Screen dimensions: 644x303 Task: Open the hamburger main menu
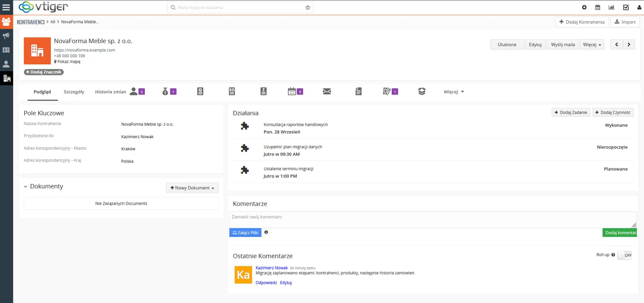point(6,7)
